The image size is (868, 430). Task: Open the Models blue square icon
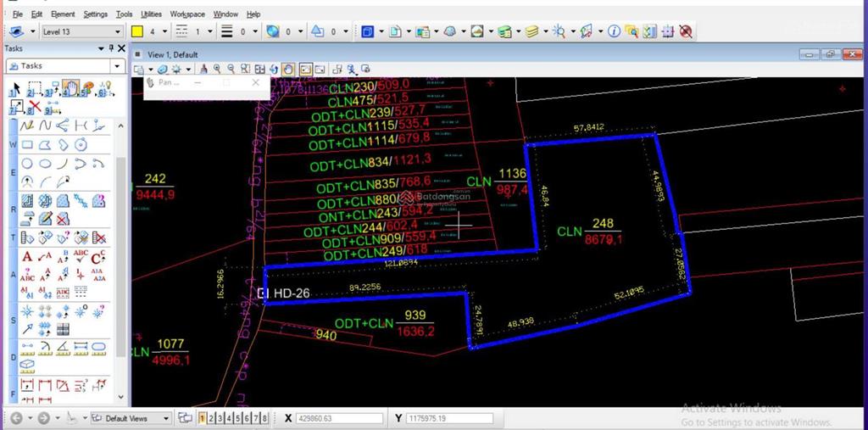pyautogui.click(x=368, y=31)
